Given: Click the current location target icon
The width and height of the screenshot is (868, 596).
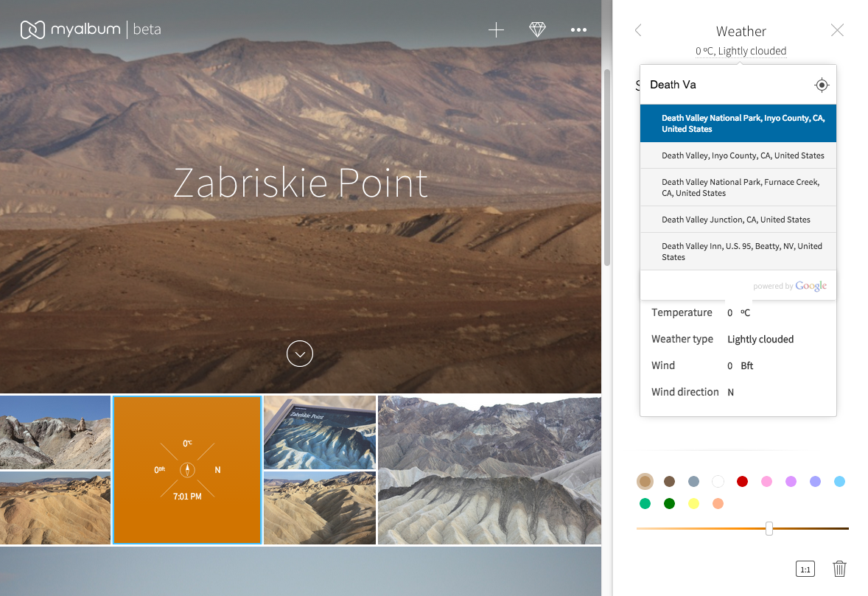Looking at the screenshot, I should pos(822,85).
